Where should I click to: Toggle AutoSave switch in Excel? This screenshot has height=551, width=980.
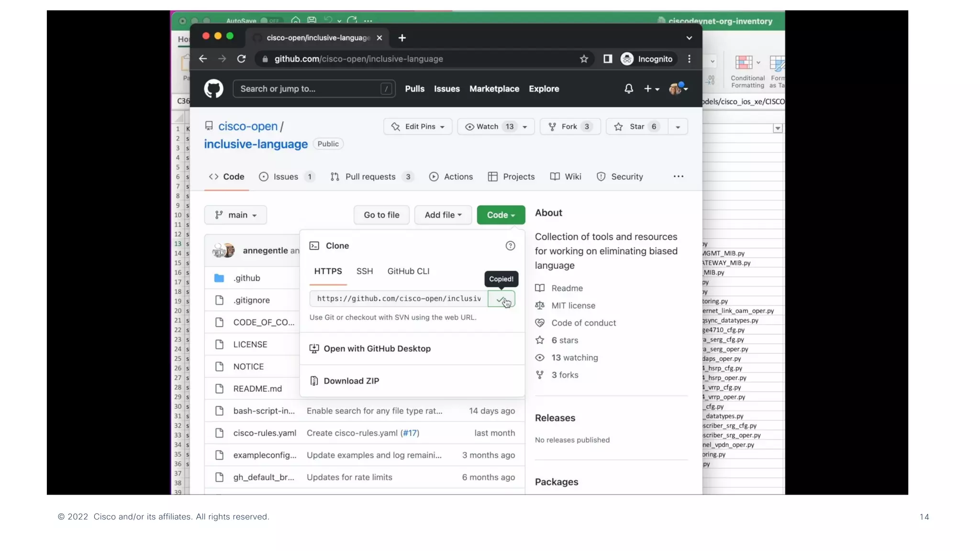[270, 21]
